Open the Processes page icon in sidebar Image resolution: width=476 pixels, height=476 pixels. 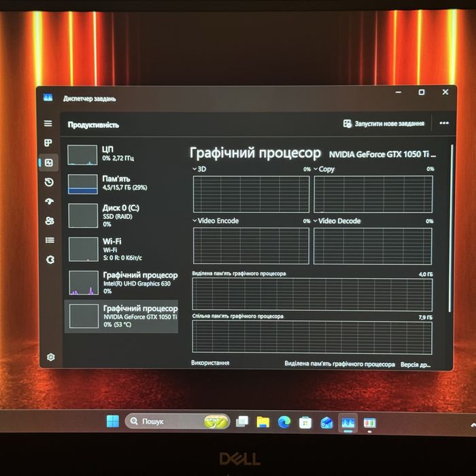[48, 143]
